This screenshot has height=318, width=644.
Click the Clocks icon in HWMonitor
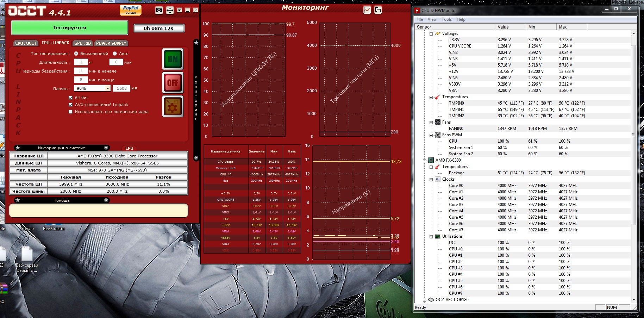click(438, 179)
